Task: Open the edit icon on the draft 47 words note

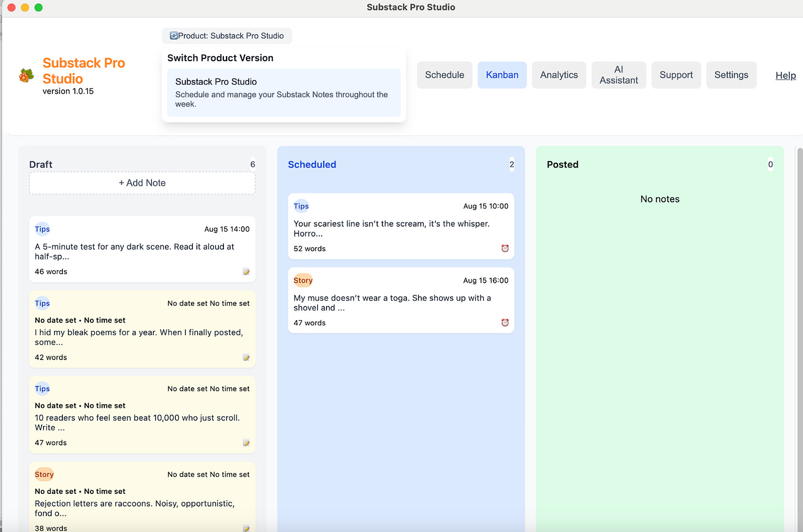Action: click(246, 443)
